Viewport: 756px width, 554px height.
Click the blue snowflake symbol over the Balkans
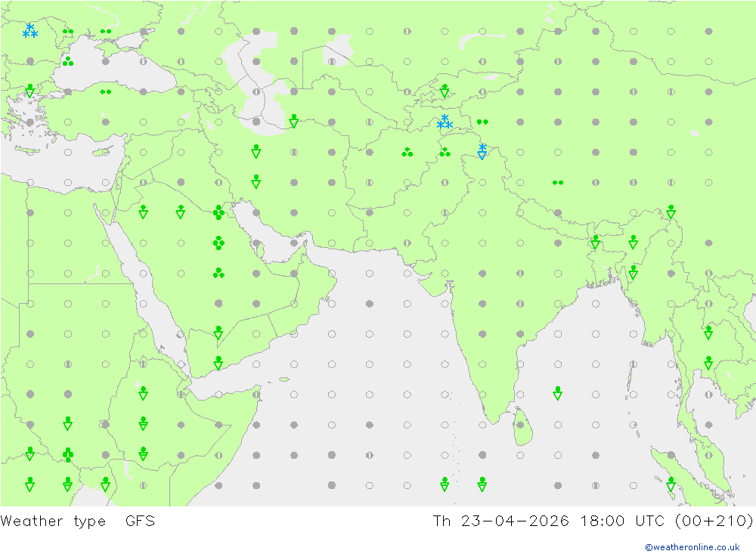pos(30,31)
